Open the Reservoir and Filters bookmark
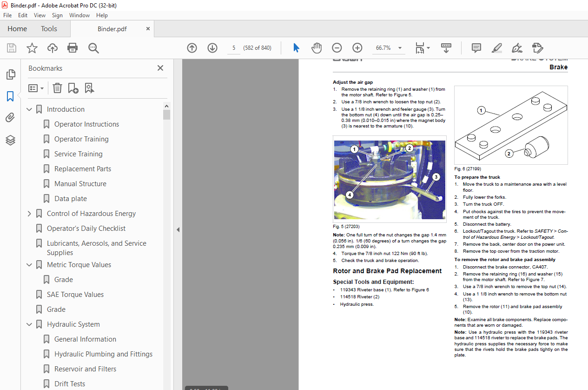This screenshot has height=390, width=588. [x=86, y=369]
